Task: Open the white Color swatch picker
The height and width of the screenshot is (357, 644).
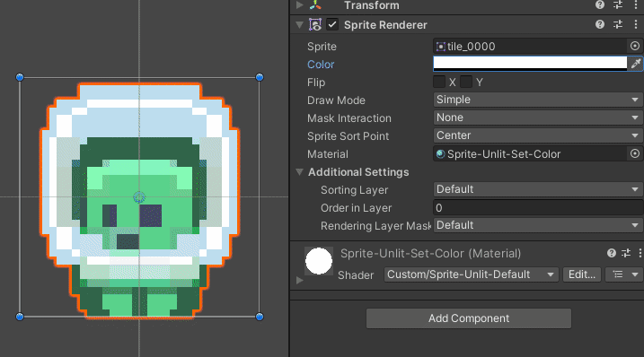Action: pyautogui.click(x=530, y=64)
